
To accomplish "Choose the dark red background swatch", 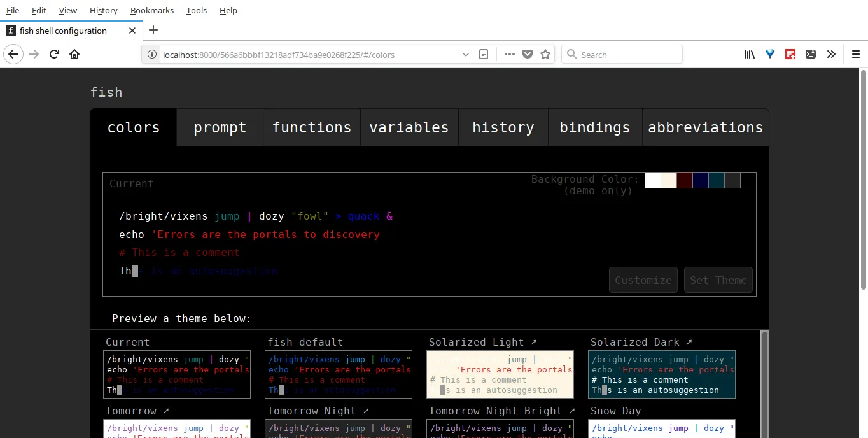I will tap(685, 180).
